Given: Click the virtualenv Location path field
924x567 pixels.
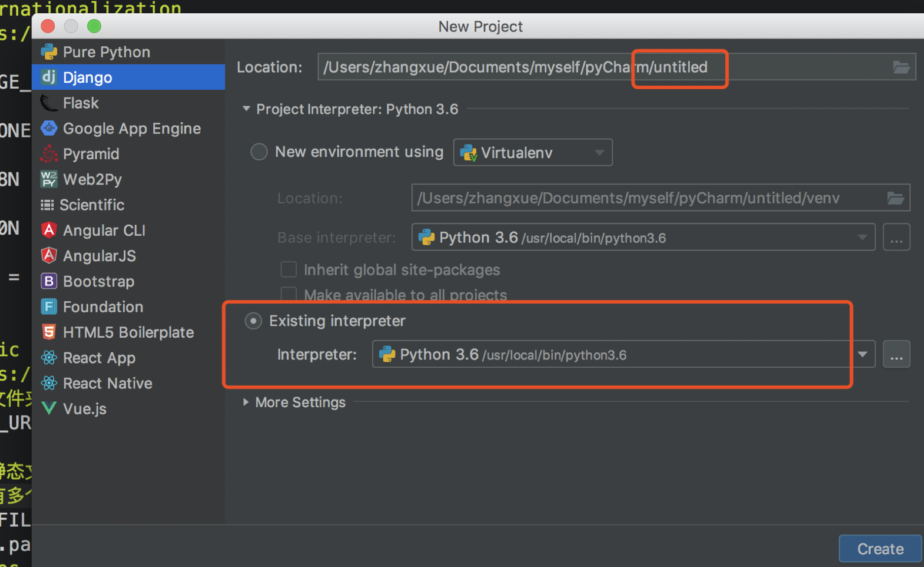Looking at the screenshot, I should point(661,198).
